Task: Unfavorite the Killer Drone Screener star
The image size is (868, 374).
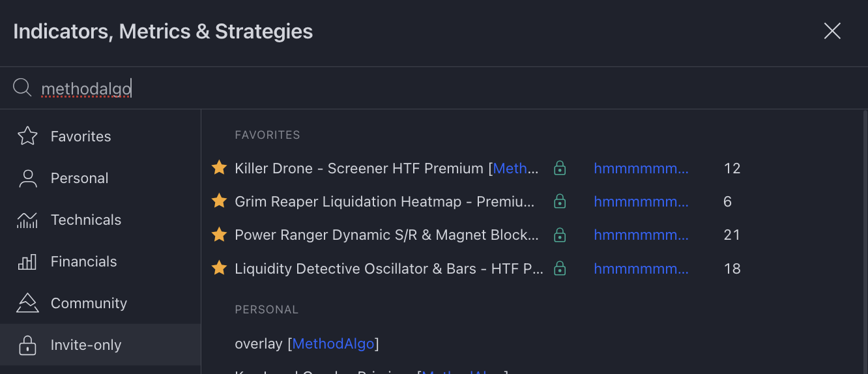Action: [x=219, y=168]
